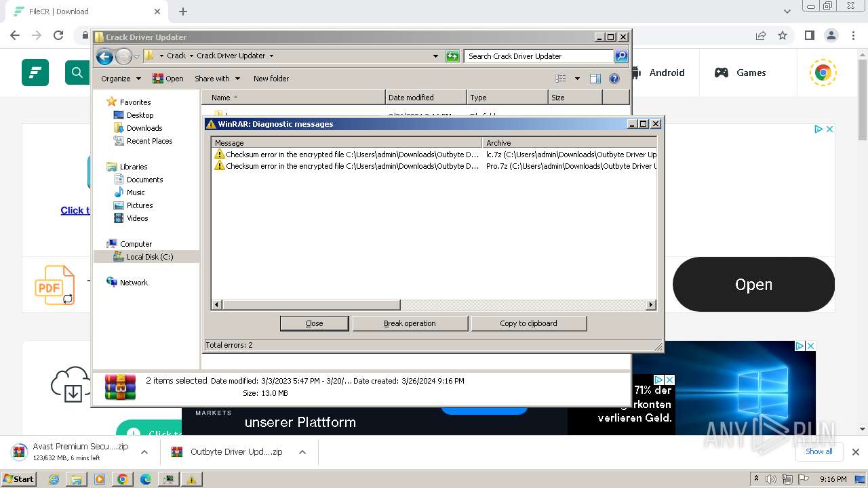
Task: Click the black Open ad button
Action: [x=753, y=285]
